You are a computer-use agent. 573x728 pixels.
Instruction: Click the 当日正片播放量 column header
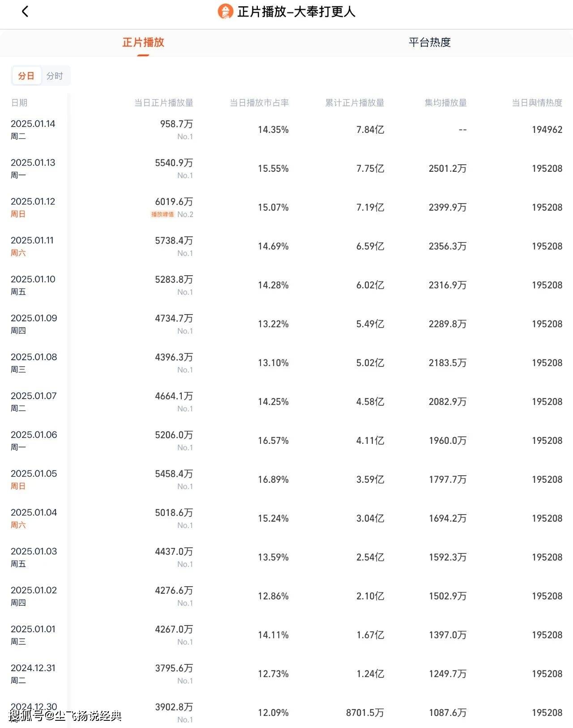point(164,103)
